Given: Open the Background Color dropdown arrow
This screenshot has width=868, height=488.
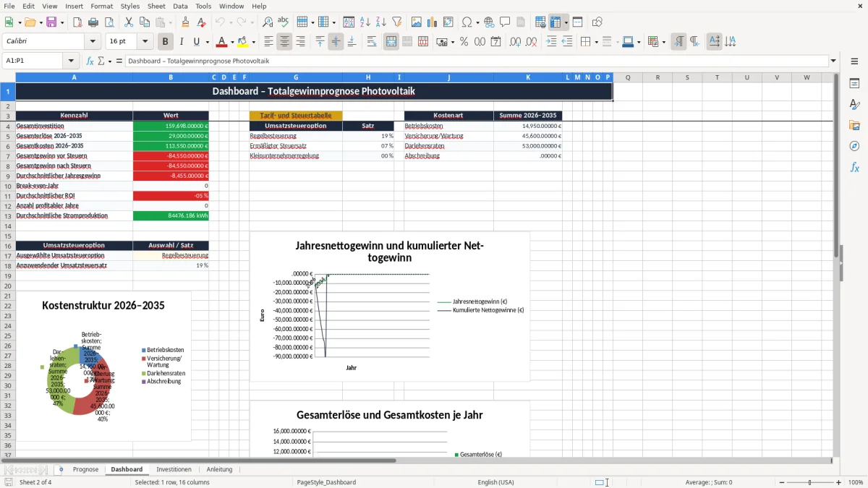Looking at the screenshot, I should (253, 42).
